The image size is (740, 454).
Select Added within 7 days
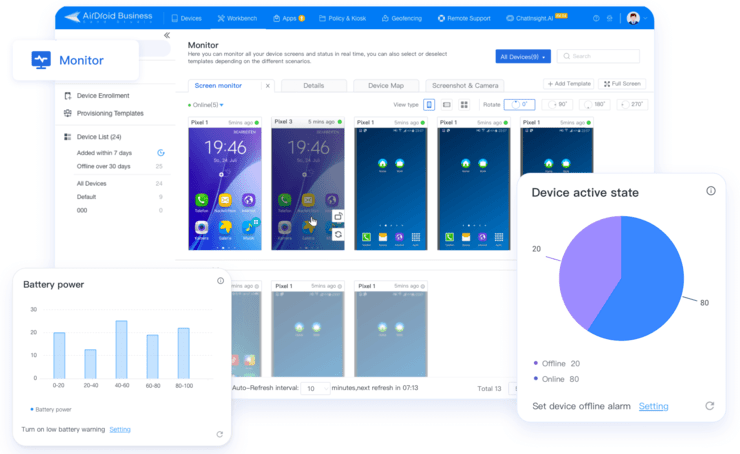click(x=104, y=153)
